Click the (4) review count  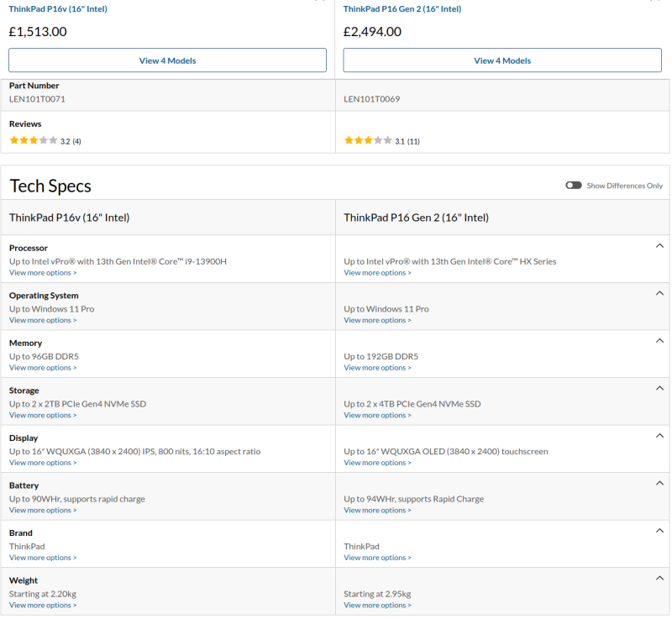pos(76,141)
